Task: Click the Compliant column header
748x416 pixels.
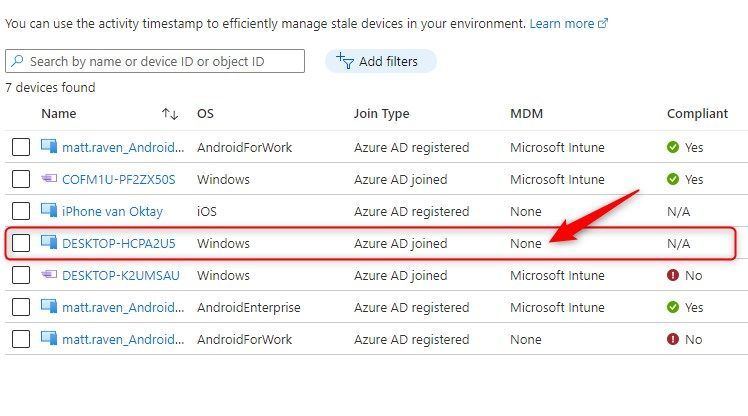Action: [697, 114]
